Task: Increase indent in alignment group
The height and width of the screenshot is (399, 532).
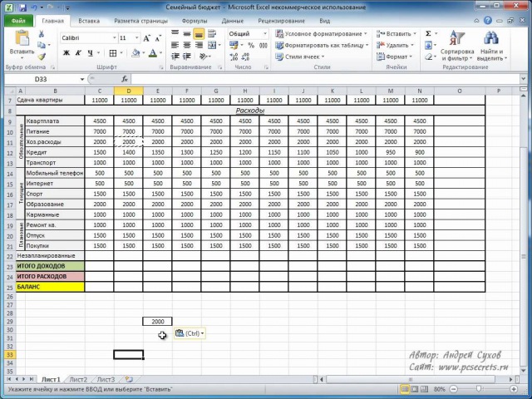Action: click(187, 57)
